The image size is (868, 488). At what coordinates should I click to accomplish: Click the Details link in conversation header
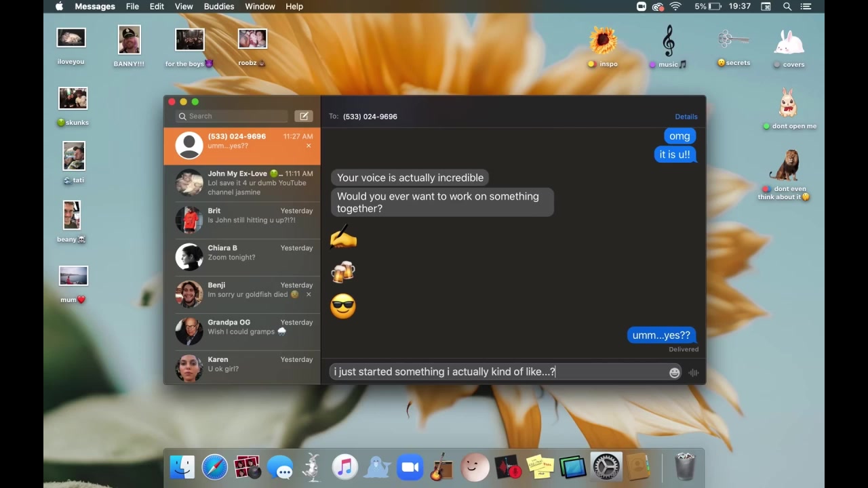click(x=686, y=117)
